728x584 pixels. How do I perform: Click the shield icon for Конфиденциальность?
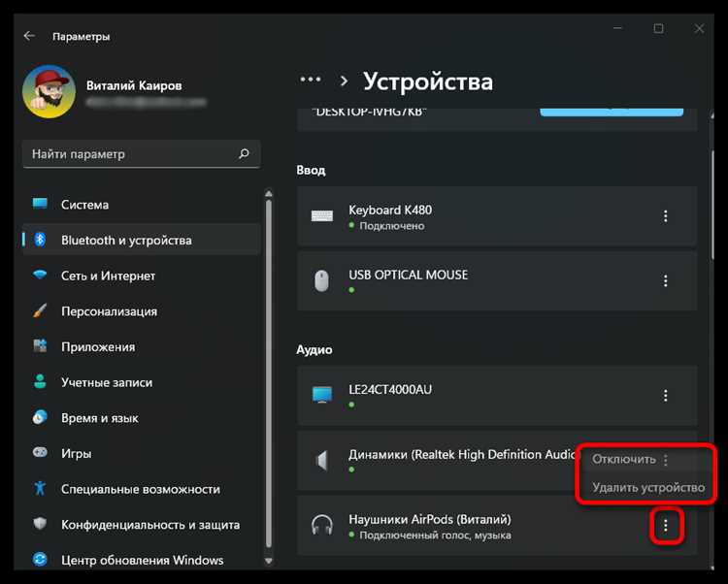click(x=40, y=524)
